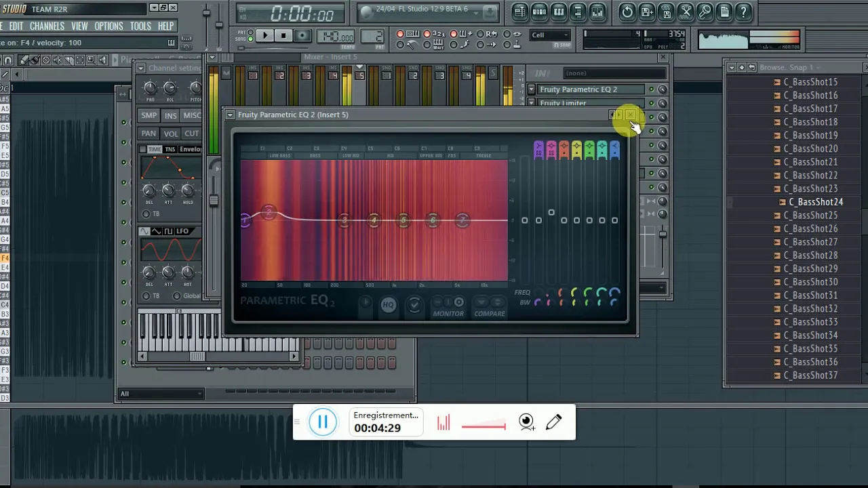Viewport: 868px width, 488px height.
Task: Toggle Fruity Parametric EQ 2 slot enable LED
Action: (652, 89)
